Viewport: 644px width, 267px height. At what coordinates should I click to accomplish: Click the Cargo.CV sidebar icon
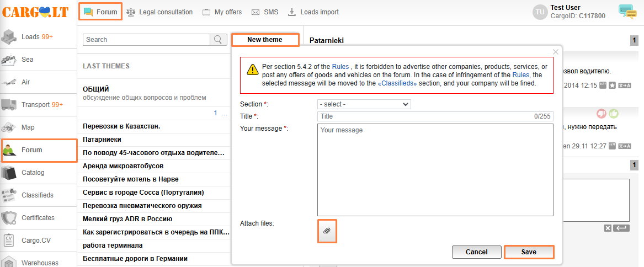click(x=9, y=241)
